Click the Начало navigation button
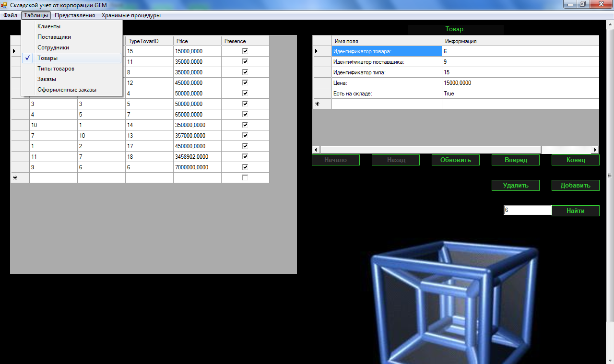The image size is (614, 364). coord(336,160)
